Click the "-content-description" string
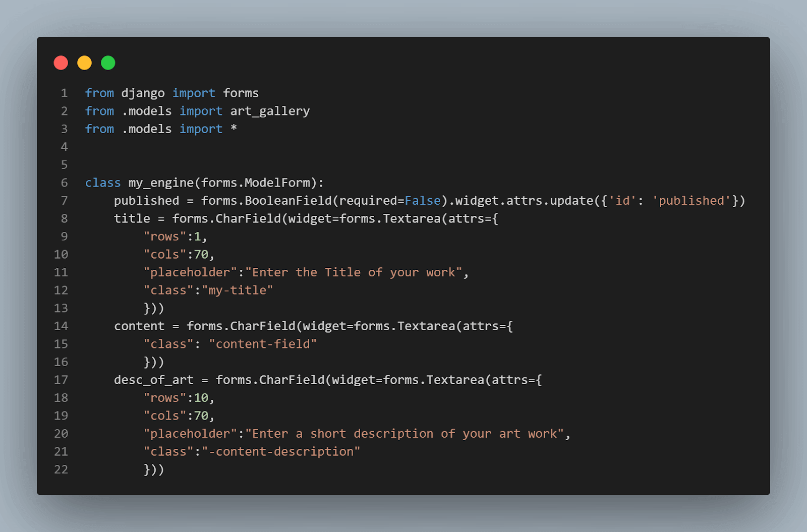Screen dimensions: 807x532 (281, 452)
